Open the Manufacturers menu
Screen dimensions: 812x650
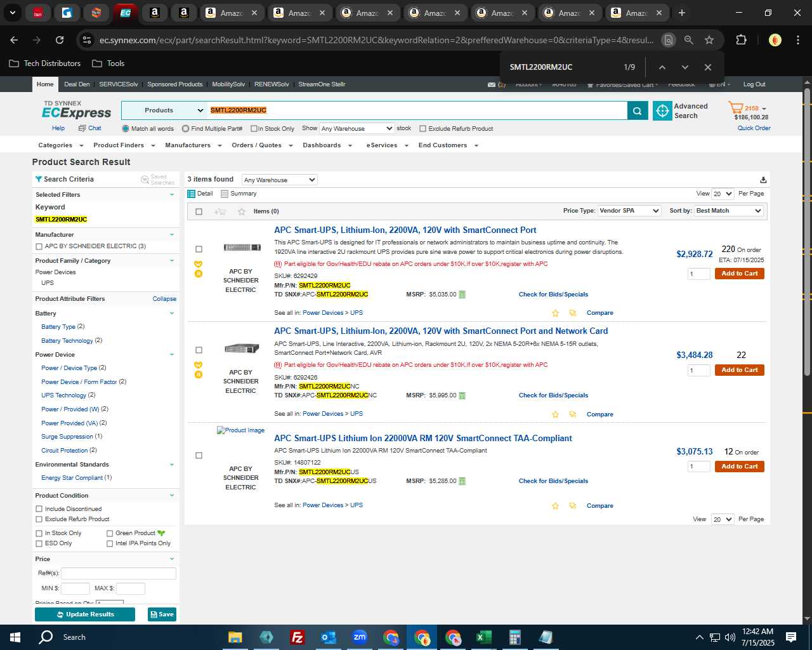point(193,145)
